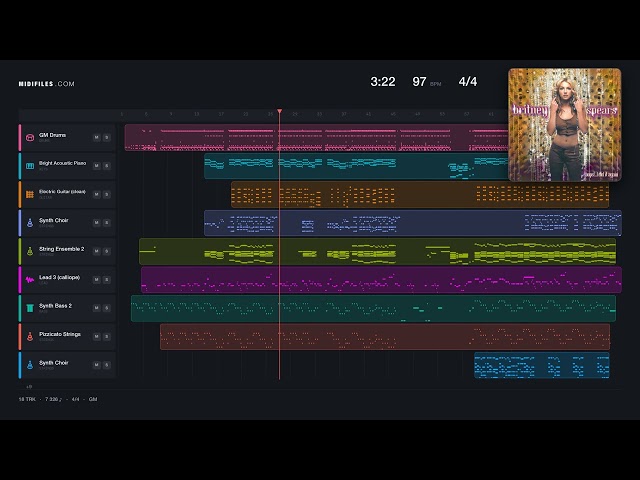The image size is (640, 480).
Task: Click the red playhead marker on ruler
Action: click(280, 111)
